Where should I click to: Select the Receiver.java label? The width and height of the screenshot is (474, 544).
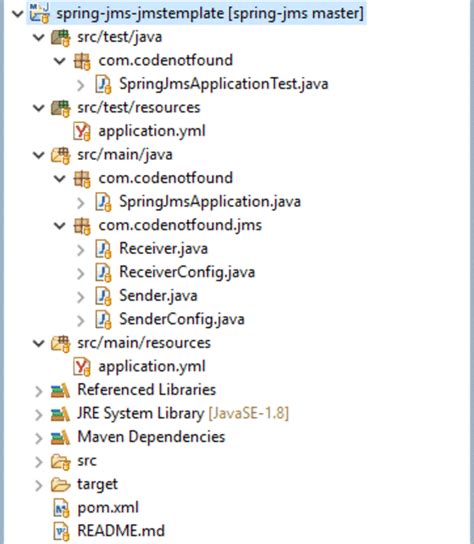pyautogui.click(x=163, y=249)
